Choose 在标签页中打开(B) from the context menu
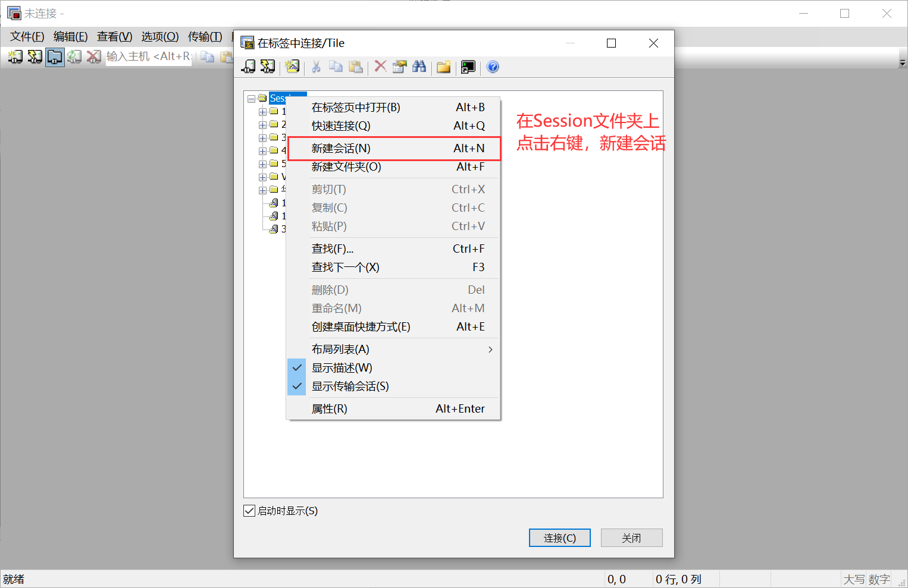The width and height of the screenshot is (908, 588). coord(393,108)
